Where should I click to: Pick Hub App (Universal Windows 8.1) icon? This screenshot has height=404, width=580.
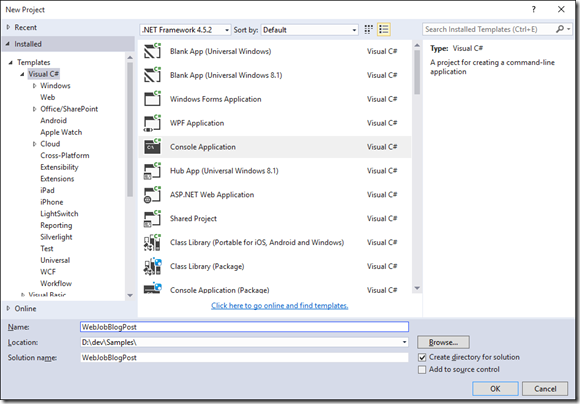tap(152, 171)
